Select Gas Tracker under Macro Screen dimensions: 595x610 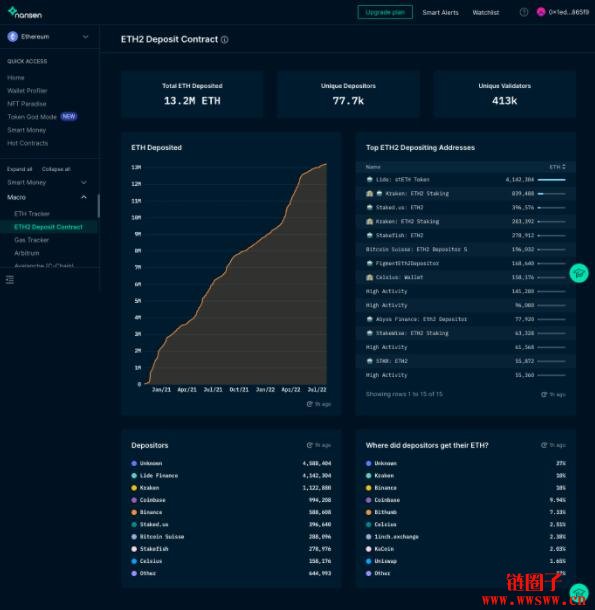(32, 240)
